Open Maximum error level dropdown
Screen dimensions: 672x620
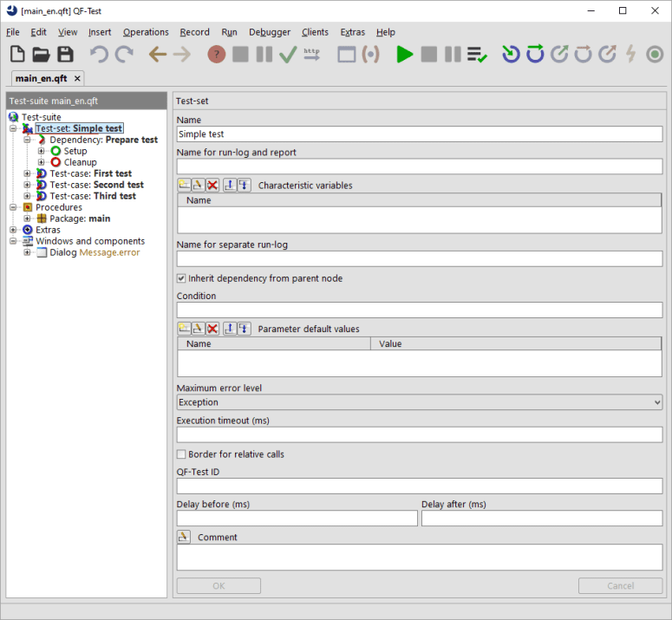(420, 402)
